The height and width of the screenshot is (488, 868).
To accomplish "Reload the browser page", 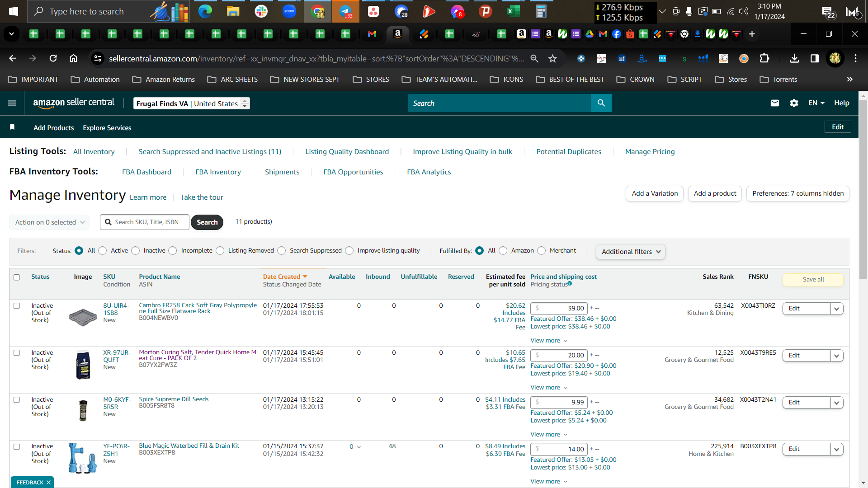I will [53, 58].
